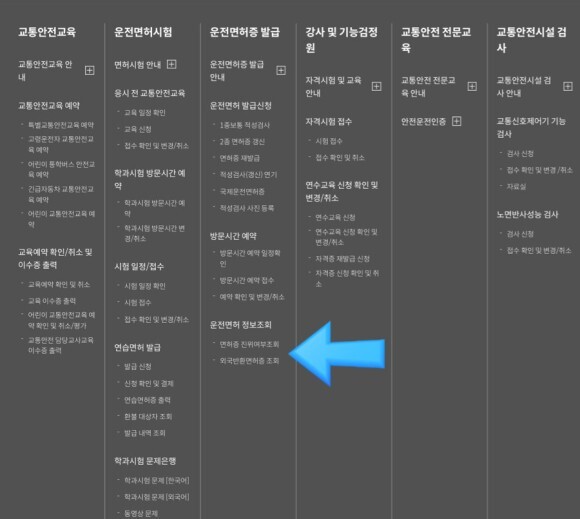Image resolution: width=580 pixels, height=519 pixels.
Task: Go to 면허증 재발급
Action: coord(239,158)
